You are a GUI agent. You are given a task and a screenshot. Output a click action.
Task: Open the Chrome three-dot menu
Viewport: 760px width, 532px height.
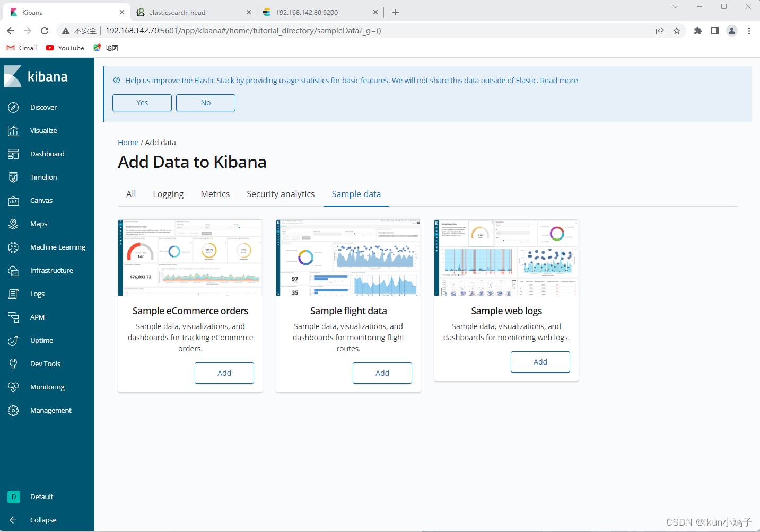tap(749, 31)
